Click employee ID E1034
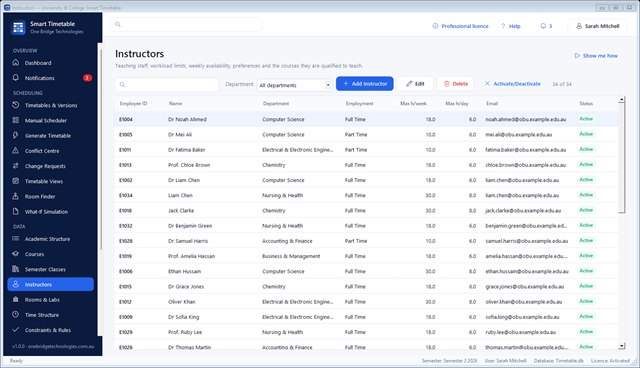Viewport: 640px width, 368px height. pyautogui.click(x=125, y=195)
